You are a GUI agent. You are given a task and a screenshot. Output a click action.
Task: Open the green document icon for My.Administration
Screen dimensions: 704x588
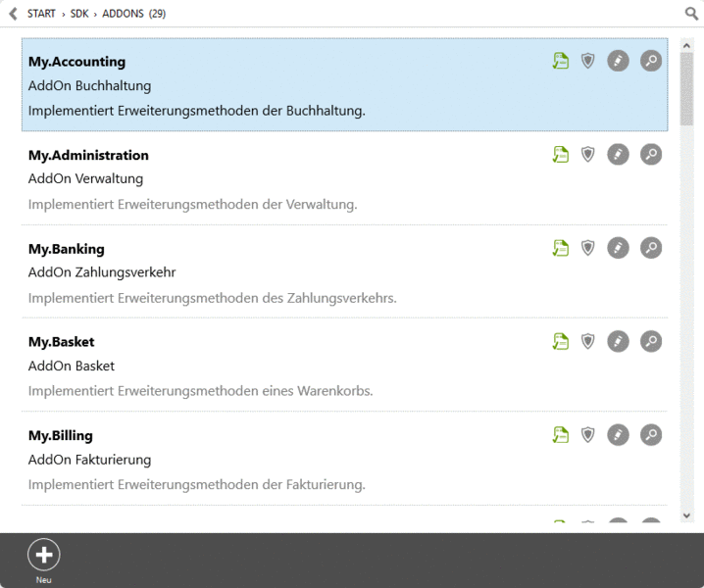point(560,155)
